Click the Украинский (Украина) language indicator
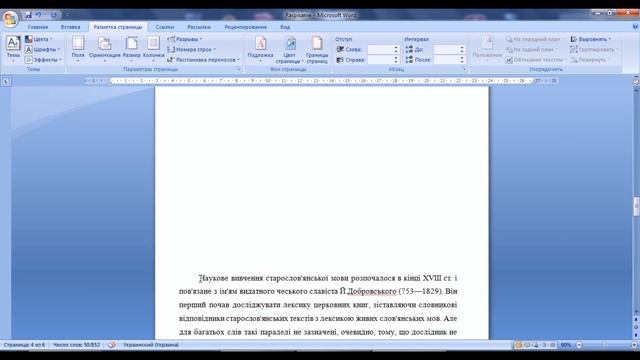Screen dimensions: 640x360 pyautogui.click(x=151, y=345)
